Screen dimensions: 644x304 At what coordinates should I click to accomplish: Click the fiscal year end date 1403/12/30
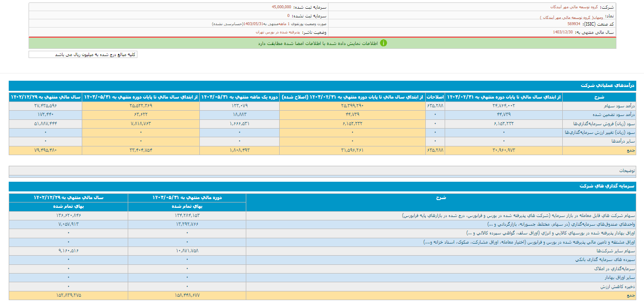pyautogui.click(x=563, y=32)
